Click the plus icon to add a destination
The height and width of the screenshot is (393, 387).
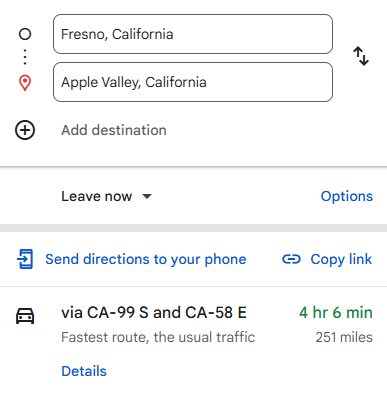click(x=25, y=130)
